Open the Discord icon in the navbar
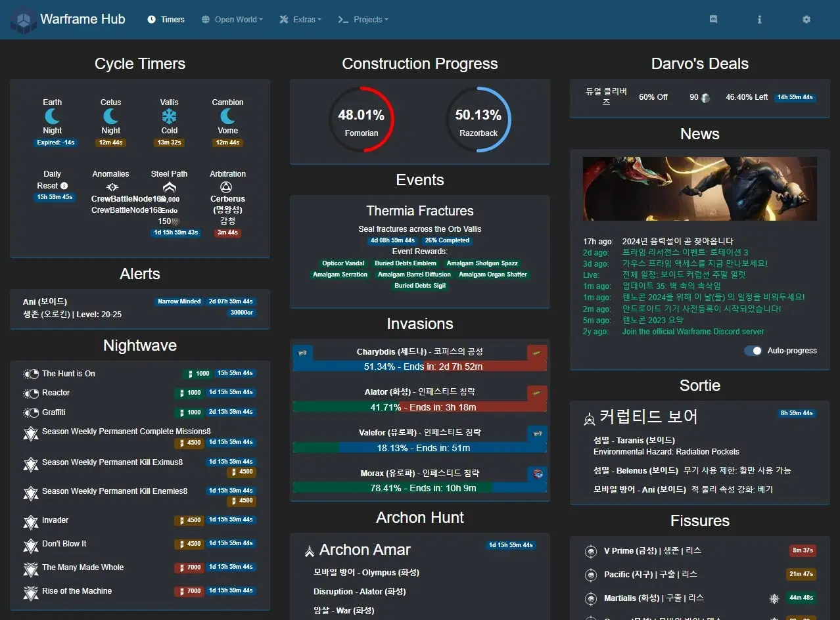Screen dimensions: 840x620 click(713, 20)
